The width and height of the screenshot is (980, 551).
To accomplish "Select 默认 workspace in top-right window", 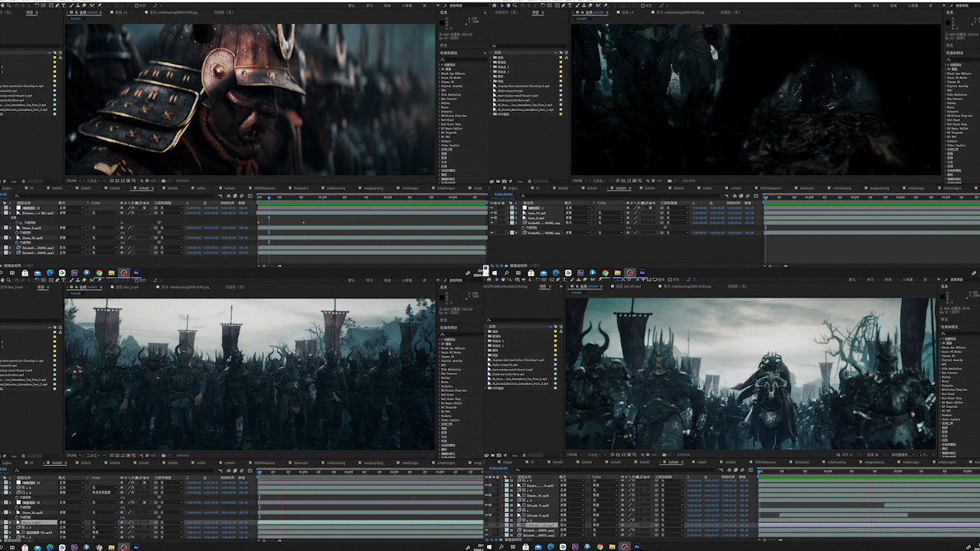I will click(857, 5).
